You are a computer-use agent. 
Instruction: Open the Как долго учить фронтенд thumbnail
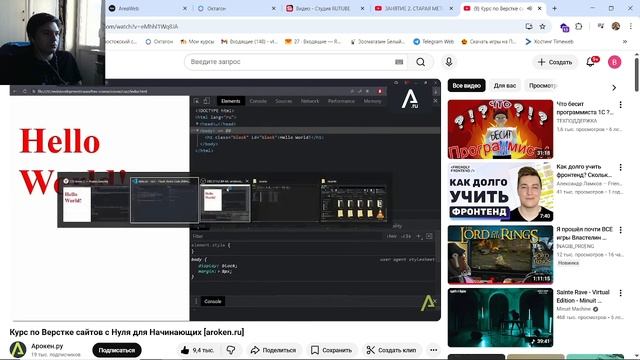pyautogui.click(x=500, y=192)
